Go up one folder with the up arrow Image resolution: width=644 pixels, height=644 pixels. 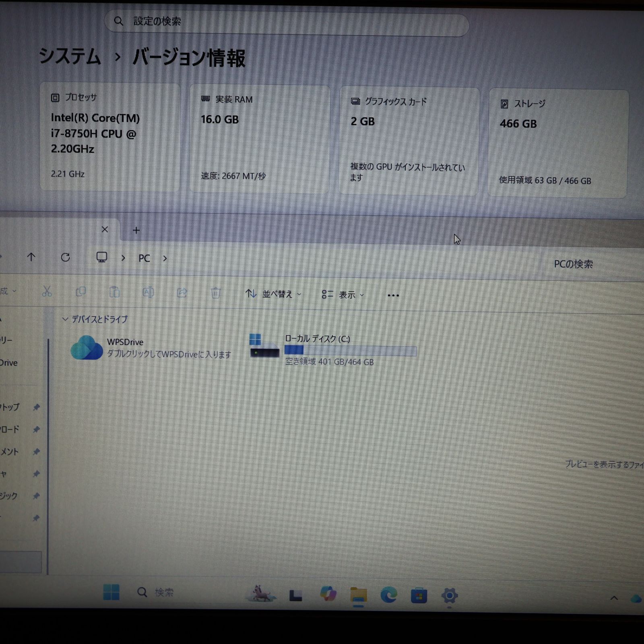(31, 257)
